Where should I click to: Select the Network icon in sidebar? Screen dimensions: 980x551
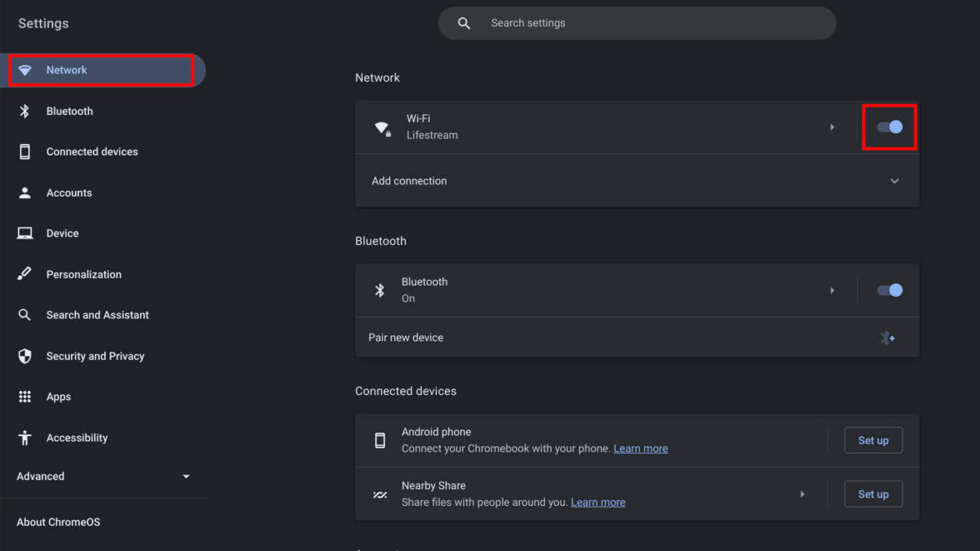click(25, 70)
